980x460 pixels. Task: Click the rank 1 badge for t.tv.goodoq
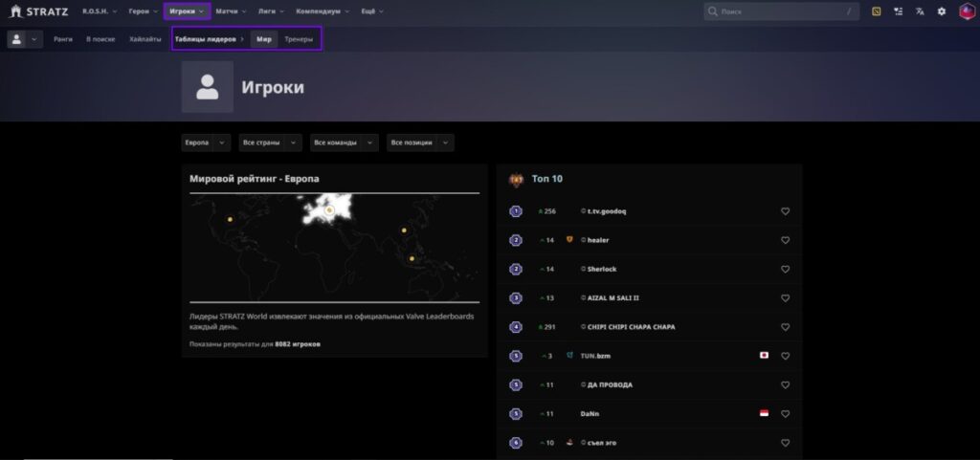pos(516,211)
